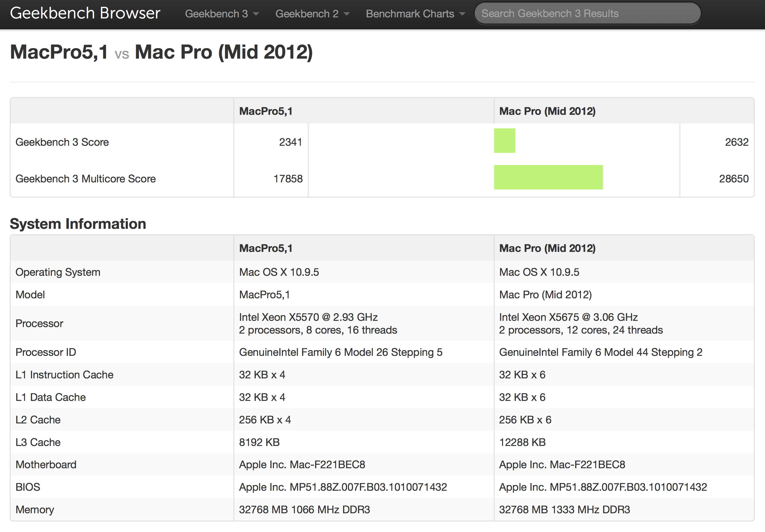This screenshot has height=532, width=765.
Task: Click the 32768 MB 1066 MHz DDR3 value
Action: click(304, 509)
